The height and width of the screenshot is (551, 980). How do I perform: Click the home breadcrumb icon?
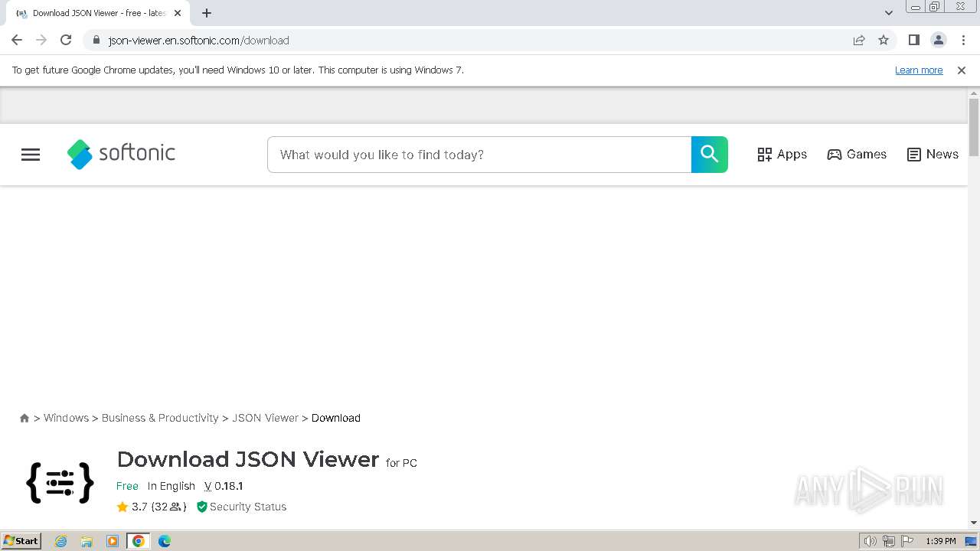click(24, 418)
